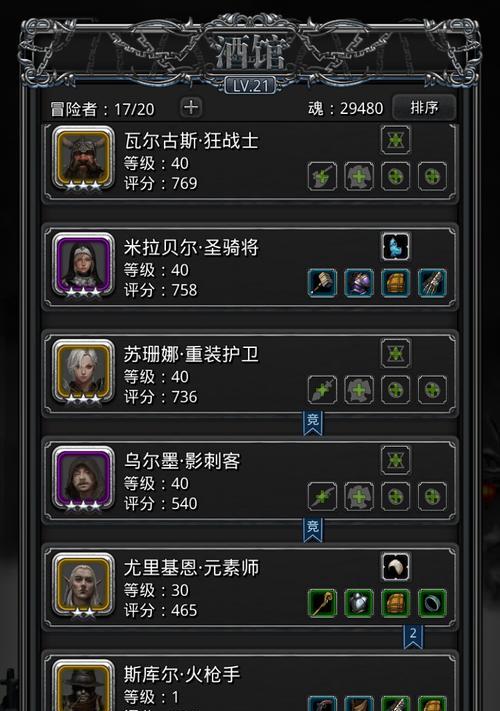Screen dimensions: 500x711
Task: Tap empty weapon slot of 瓦尔古斯·狂战士
Action: point(322,176)
